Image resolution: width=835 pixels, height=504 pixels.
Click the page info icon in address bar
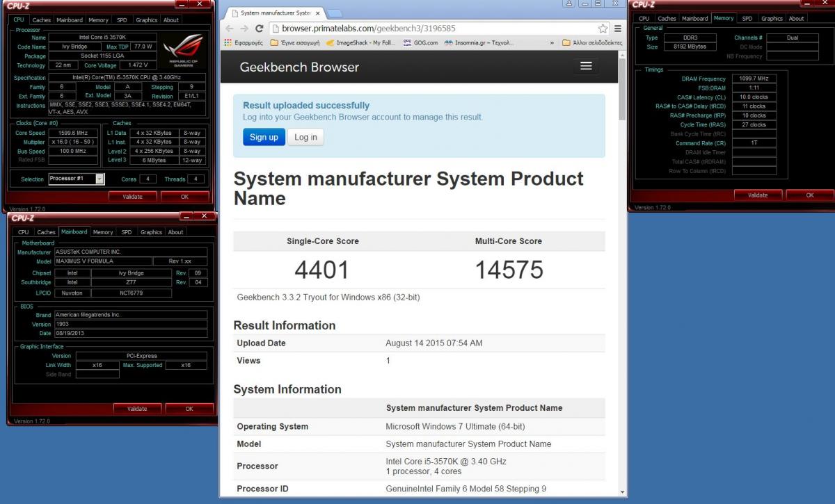point(276,29)
